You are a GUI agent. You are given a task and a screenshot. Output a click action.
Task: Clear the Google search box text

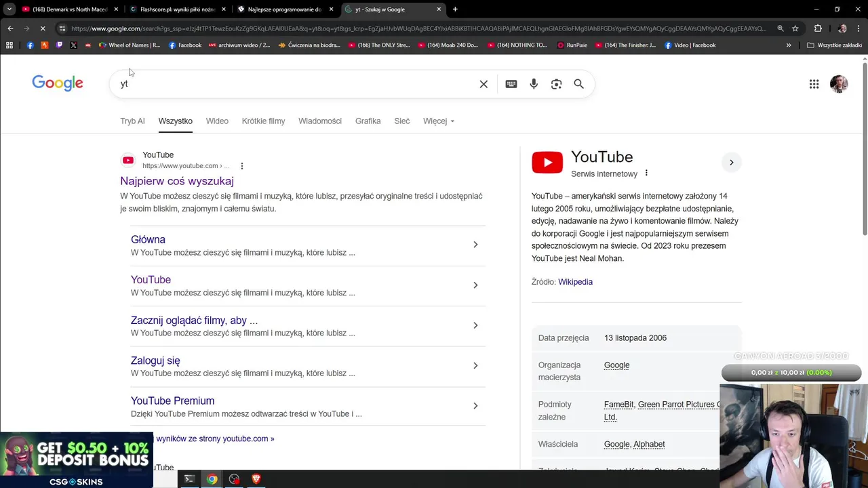484,84
